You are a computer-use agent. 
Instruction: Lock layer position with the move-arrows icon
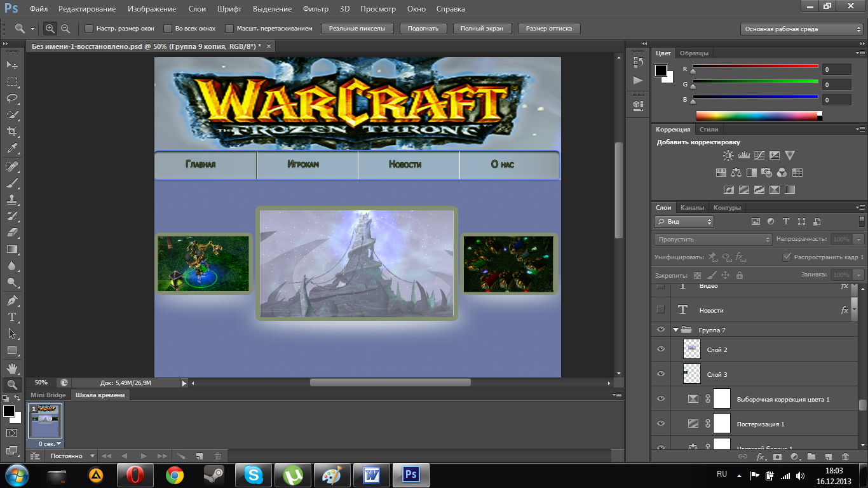coord(725,275)
